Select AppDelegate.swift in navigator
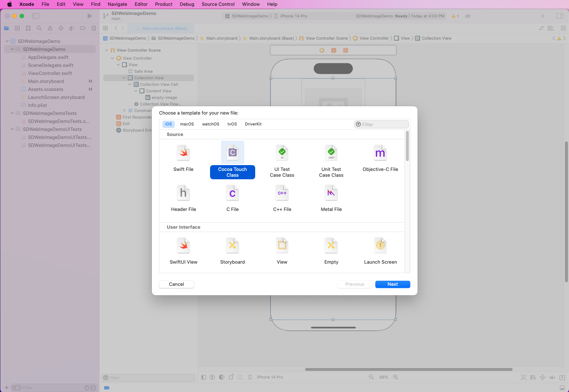The height and width of the screenshot is (392, 569). tap(48, 57)
